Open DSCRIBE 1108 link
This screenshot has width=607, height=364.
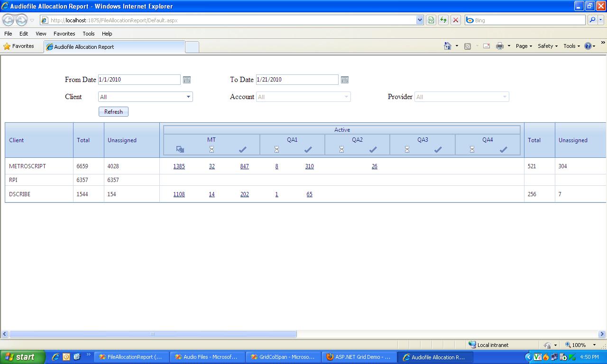pos(179,194)
